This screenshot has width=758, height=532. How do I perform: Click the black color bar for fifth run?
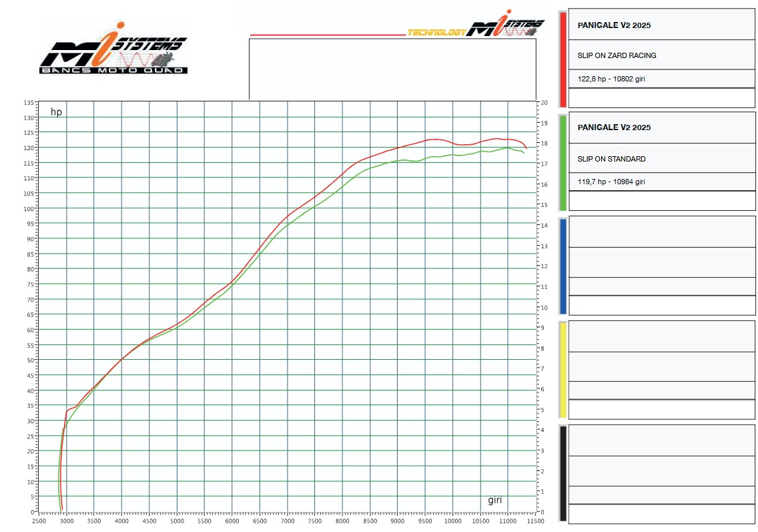pos(562,473)
